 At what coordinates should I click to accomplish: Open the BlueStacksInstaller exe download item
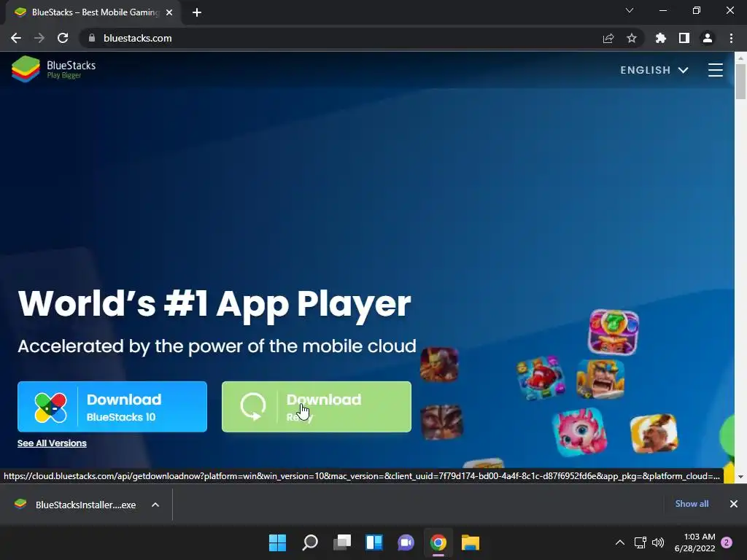click(76, 505)
